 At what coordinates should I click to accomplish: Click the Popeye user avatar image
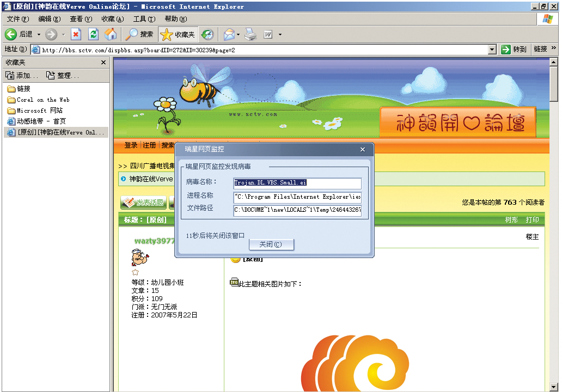click(140, 258)
